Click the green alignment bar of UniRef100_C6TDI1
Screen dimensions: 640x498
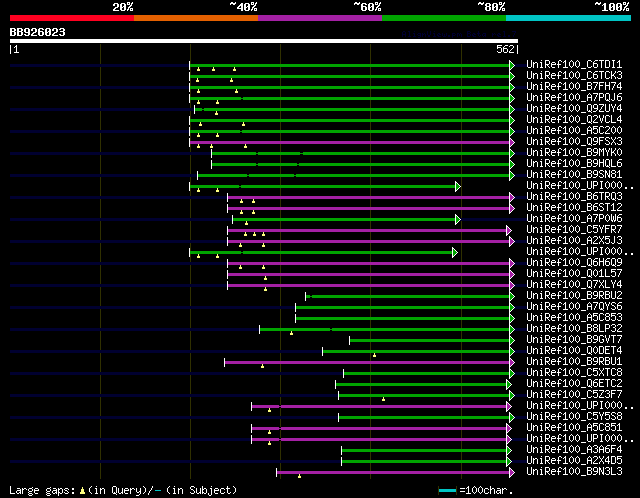pos(349,65)
